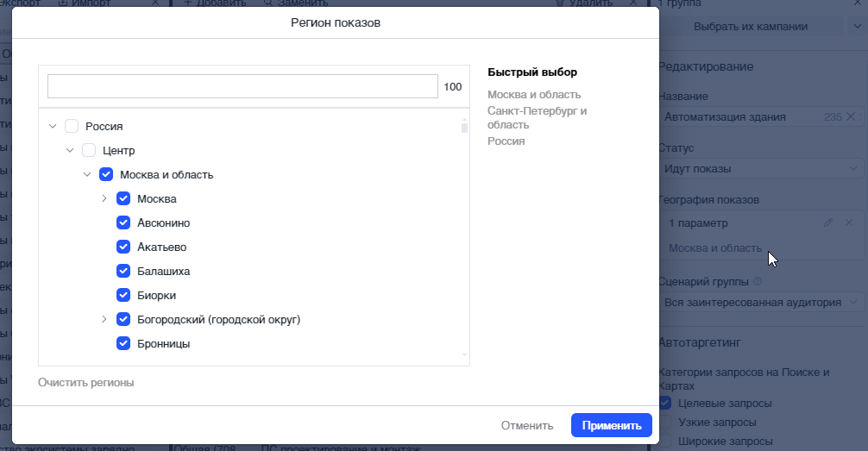This screenshot has width=868, height=451.
Task: Click the X icon in Название field
Action: 851,116
